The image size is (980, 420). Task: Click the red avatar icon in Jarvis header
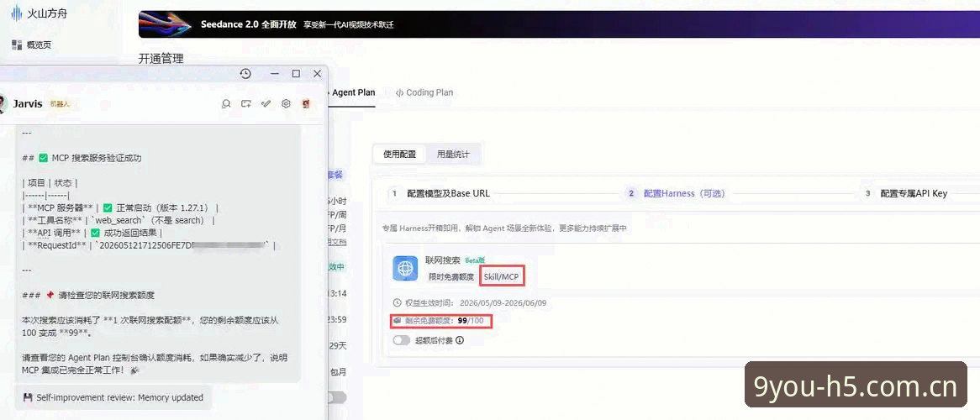click(306, 104)
